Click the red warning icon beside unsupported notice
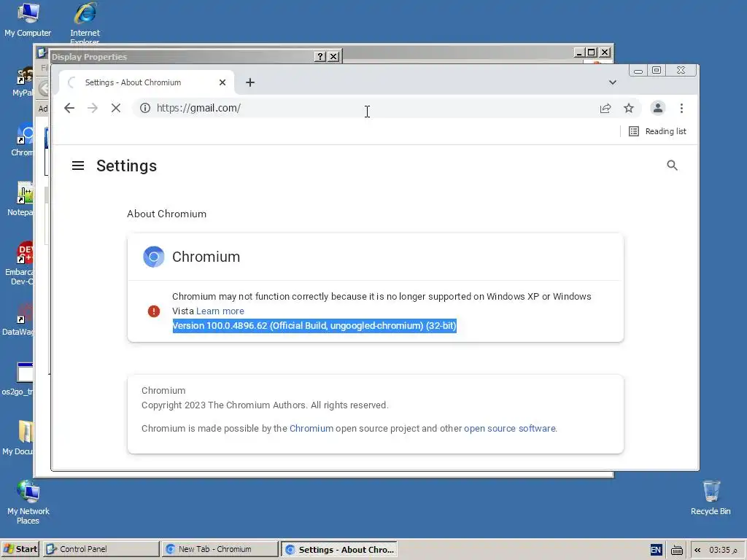The image size is (747, 560). 154,311
